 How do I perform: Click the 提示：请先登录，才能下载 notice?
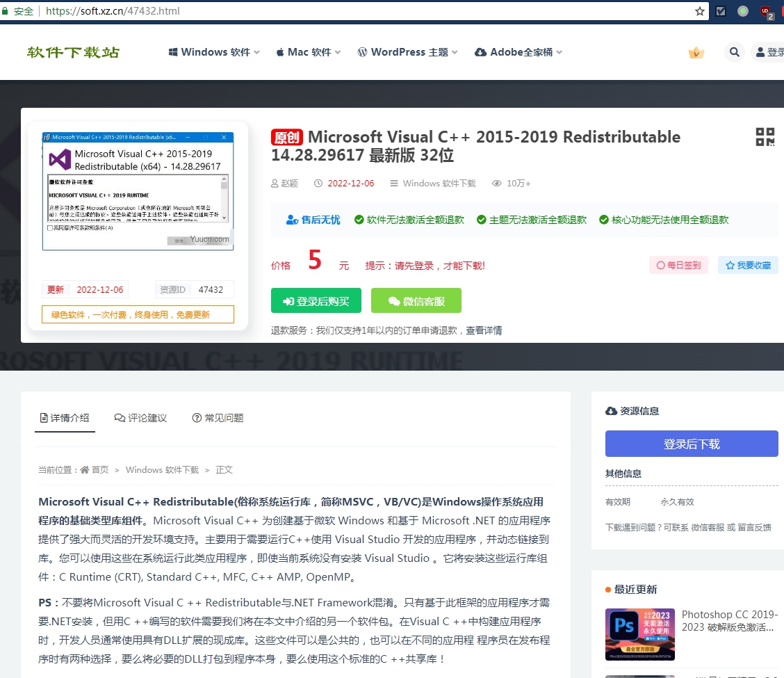point(425,266)
